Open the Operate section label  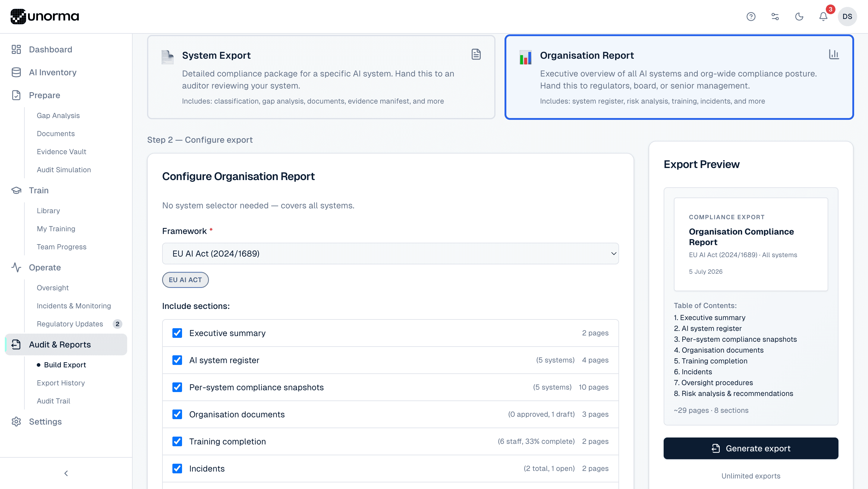pyautogui.click(x=45, y=268)
